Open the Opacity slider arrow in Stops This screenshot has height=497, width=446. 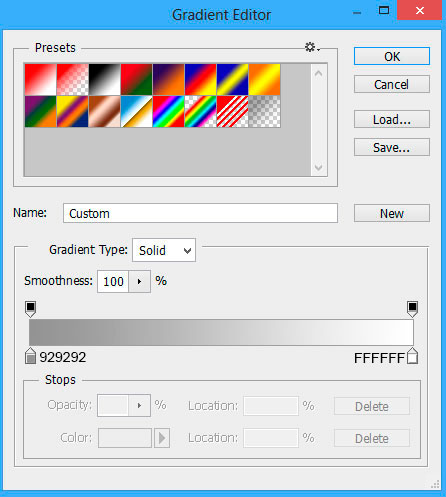[x=139, y=406]
